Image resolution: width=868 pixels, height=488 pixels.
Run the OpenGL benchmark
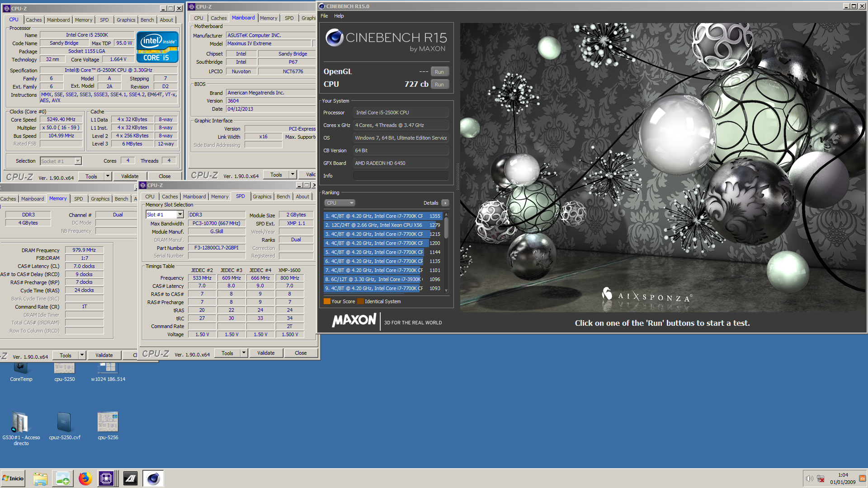coord(439,72)
